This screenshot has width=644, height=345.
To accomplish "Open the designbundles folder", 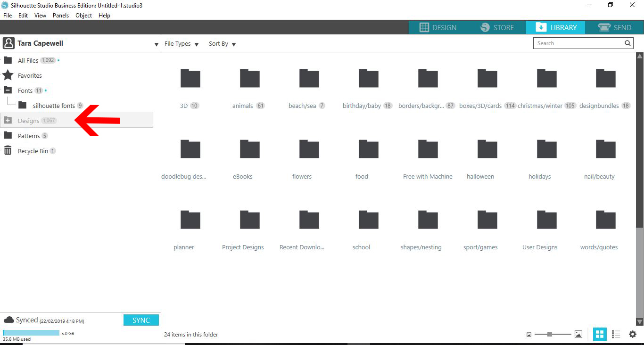I will 606,78.
